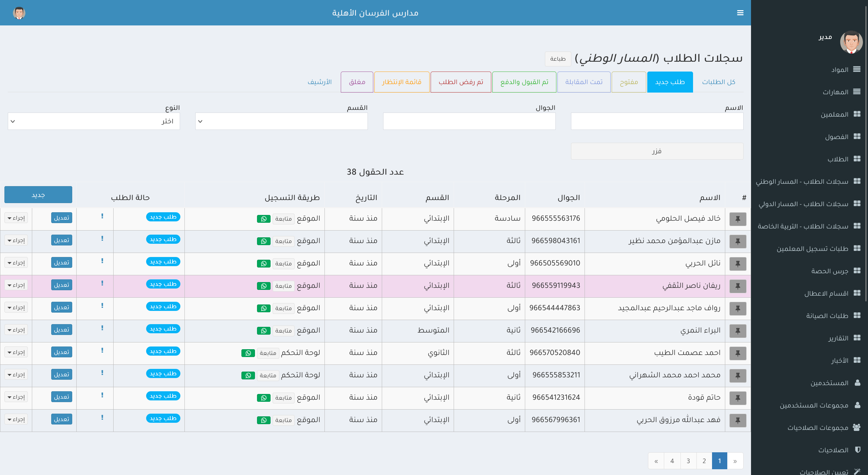Switch to مفتوح tab
This screenshot has height=475, width=868.
[x=629, y=82]
